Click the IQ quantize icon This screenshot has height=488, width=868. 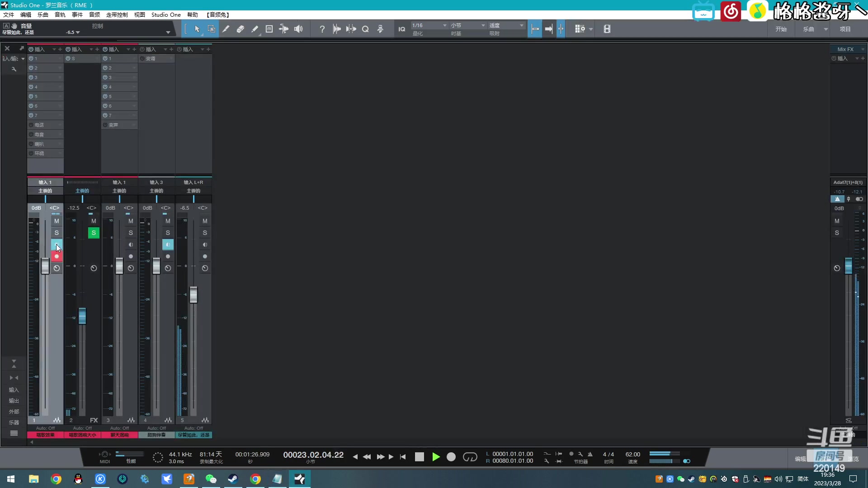[x=401, y=29]
